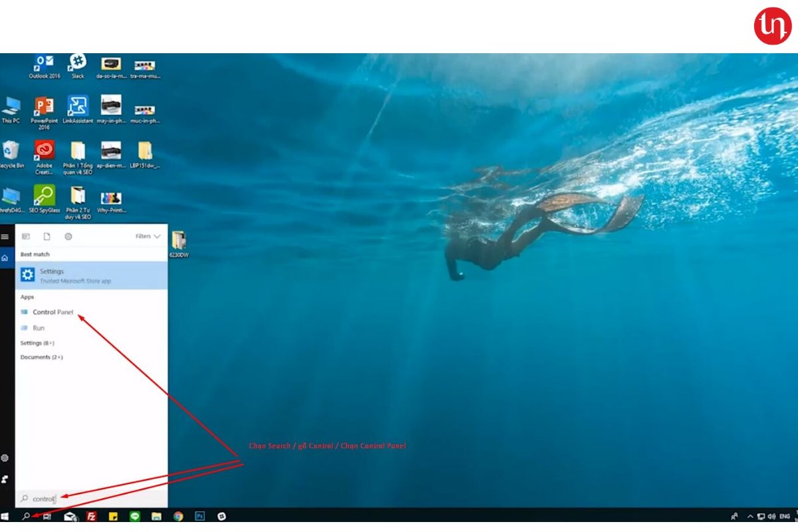Filter search results by documents icon

(x=47, y=236)
